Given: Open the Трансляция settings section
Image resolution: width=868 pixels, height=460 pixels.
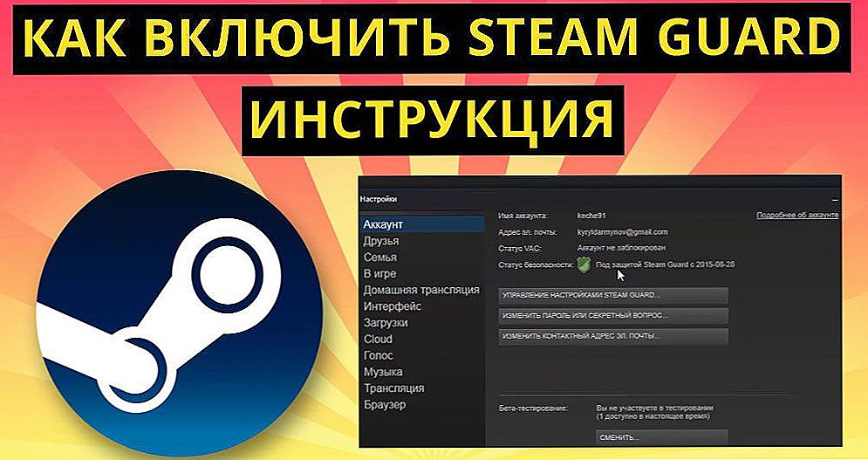Looking at the screenshot, I should (x=393, y=388).
